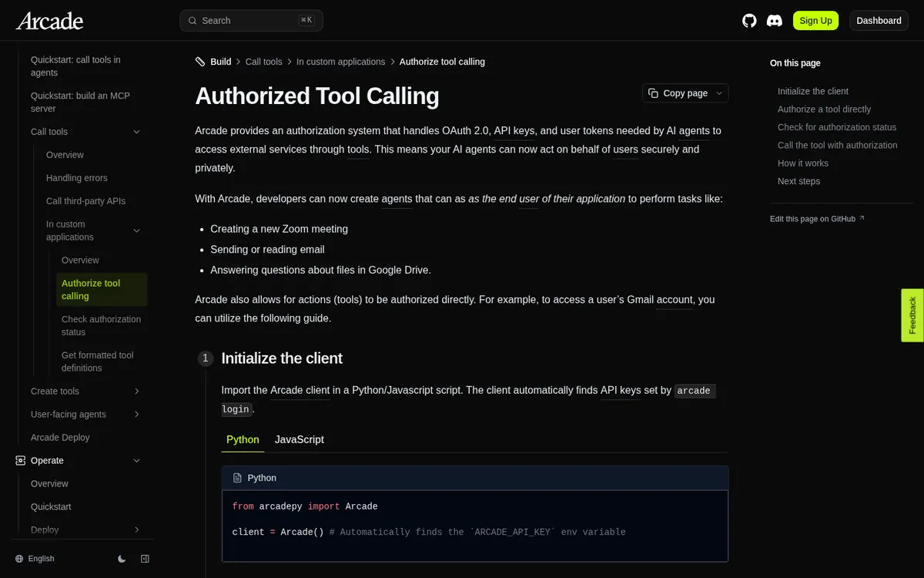Screen dimensions: 924x578
Task: Jump to Authorize a tool directly
Action: coord(824,109)
